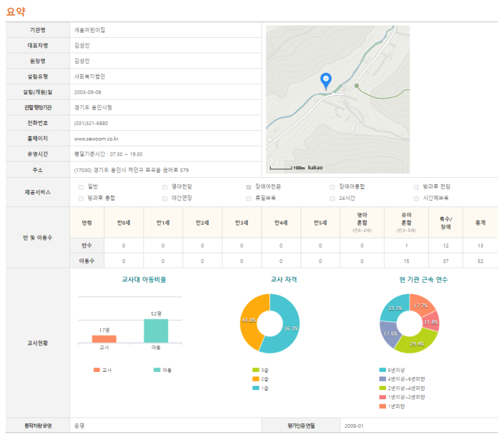Click the 교사 자격 chart title
Viewport: 504px width, 437px height.
(x=284, y=279)
